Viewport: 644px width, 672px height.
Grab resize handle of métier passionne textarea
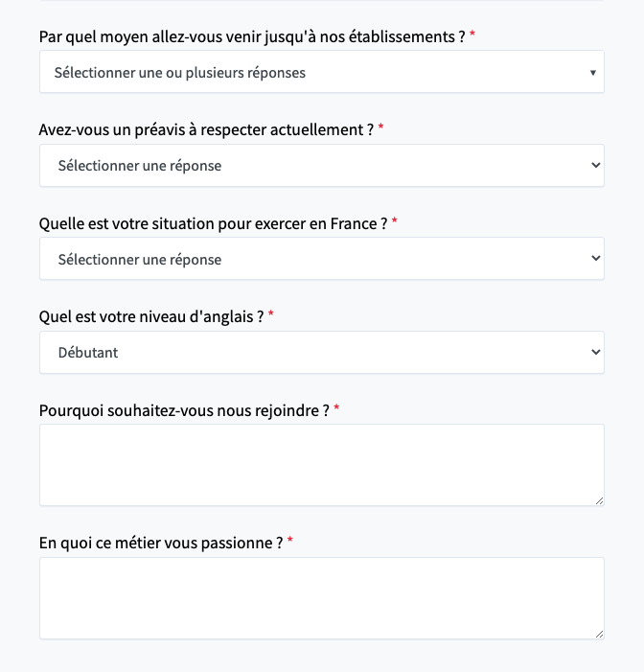[600, 635]
